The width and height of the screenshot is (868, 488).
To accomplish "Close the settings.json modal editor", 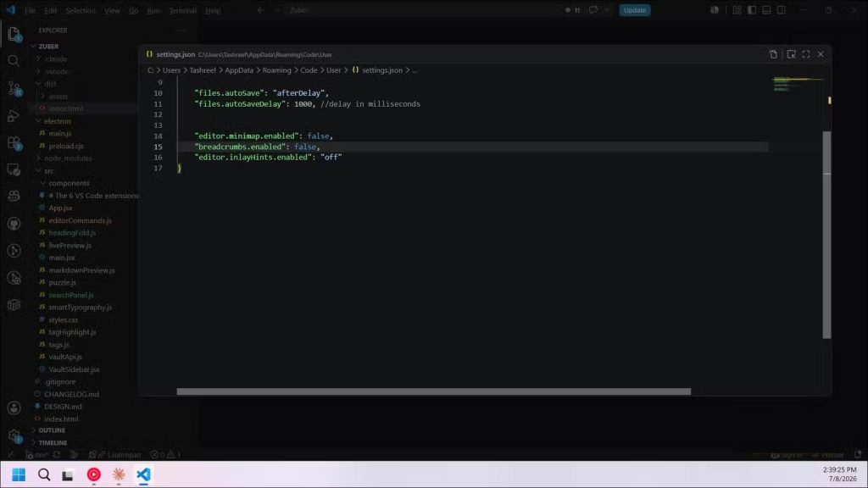I will pos(821,54).
